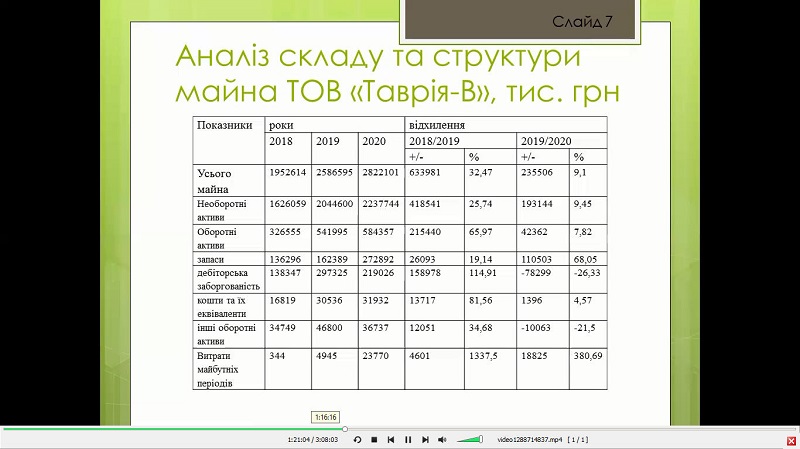
Task: Close the player with the red X
Action: click(791, 441)
